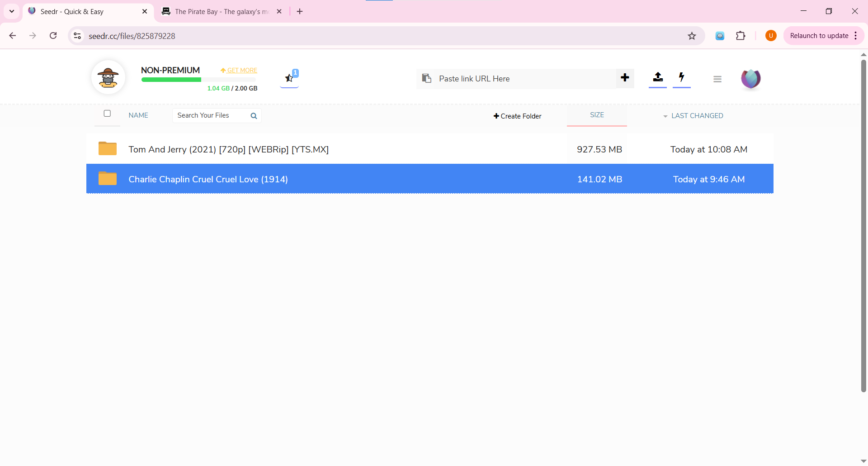Click the Tom And Jerry folder icon
Viewport: 868px width, 466px height.
point(108,148)
